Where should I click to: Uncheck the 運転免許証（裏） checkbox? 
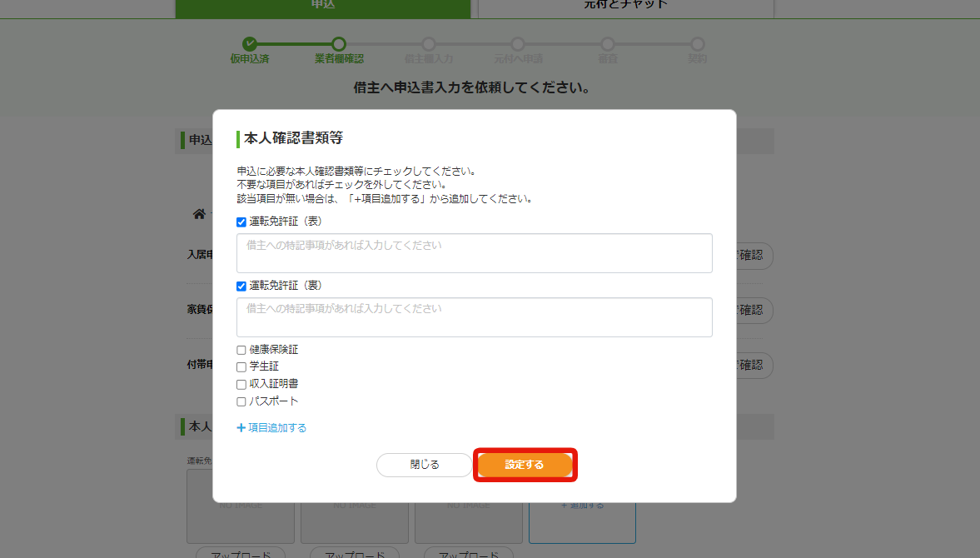coord(241,286)
